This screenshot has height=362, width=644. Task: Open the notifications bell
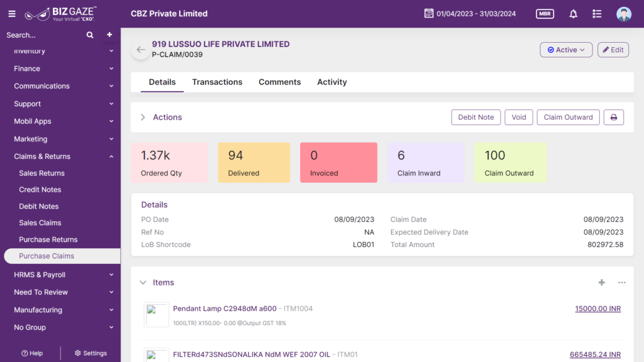coord(574,14)
